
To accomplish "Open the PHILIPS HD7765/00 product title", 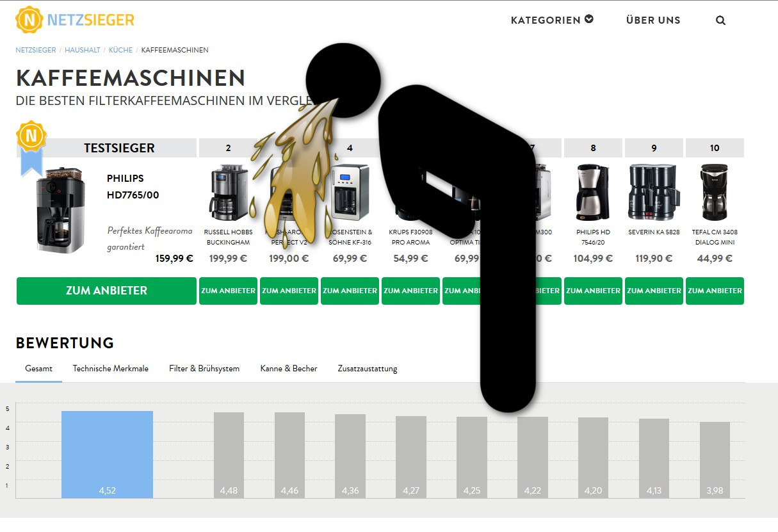I will (x=133, y=186).
